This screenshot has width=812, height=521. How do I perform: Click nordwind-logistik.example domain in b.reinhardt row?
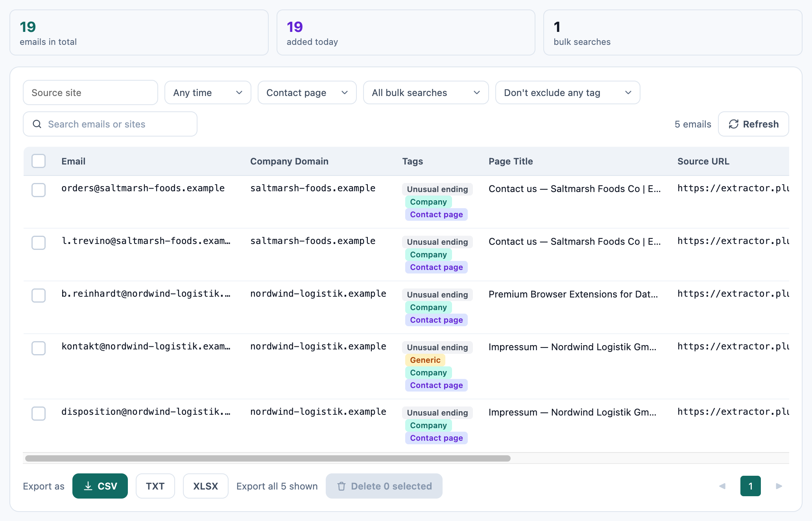click(318, 294)
